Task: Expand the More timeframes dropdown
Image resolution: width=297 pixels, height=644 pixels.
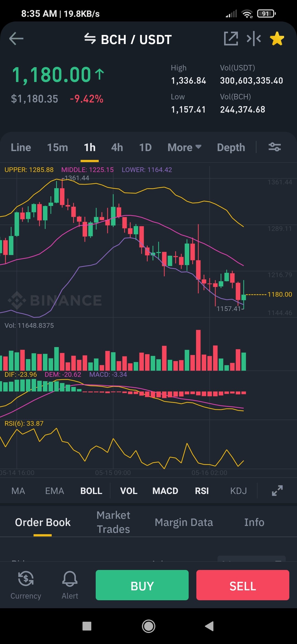Action: pos(185,147)
